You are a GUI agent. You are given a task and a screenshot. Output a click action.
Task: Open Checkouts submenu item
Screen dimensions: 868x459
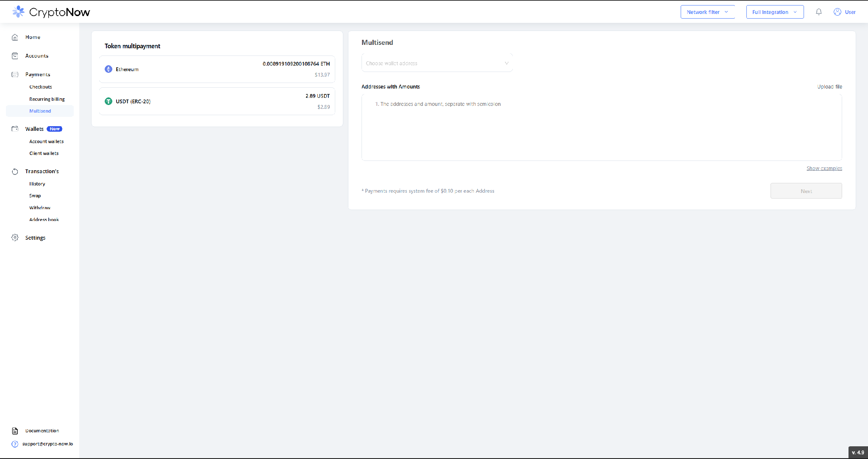click(x=41, y=87)
